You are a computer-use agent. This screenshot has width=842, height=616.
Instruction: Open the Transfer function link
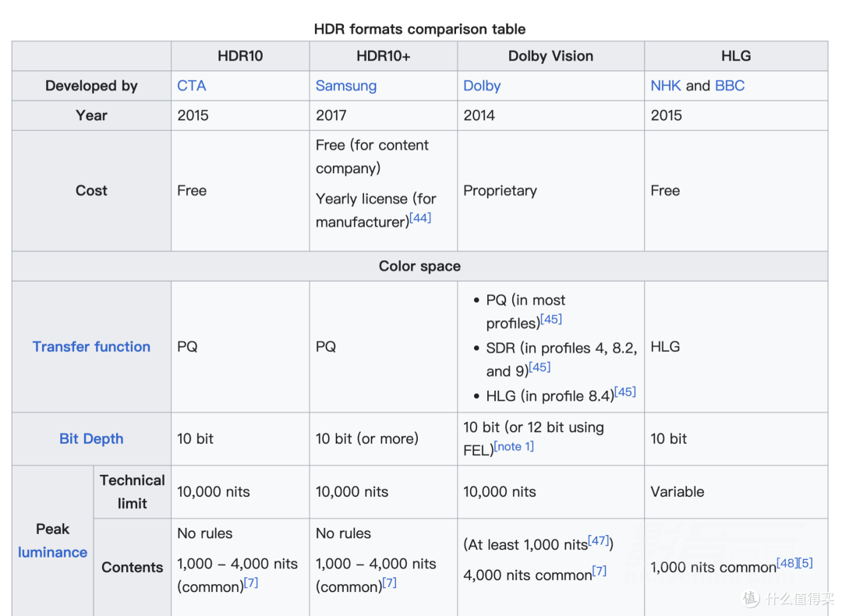[x=91, y=347]
